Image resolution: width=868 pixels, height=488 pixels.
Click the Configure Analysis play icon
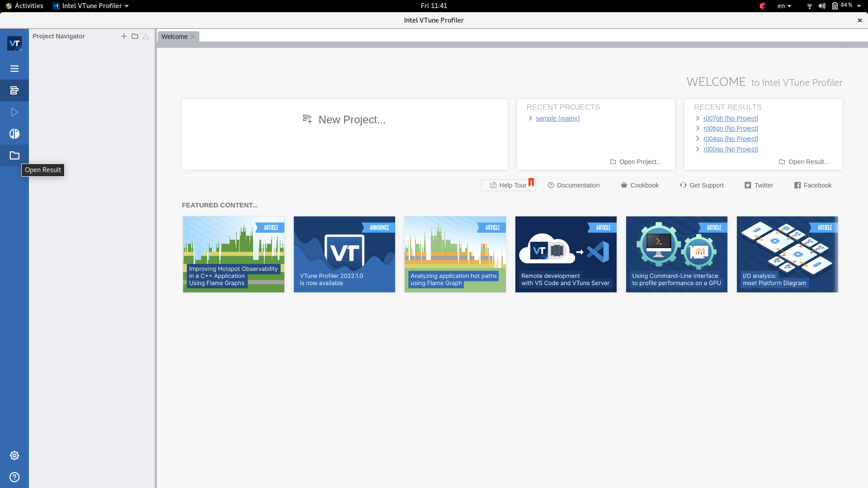(14, 112)
